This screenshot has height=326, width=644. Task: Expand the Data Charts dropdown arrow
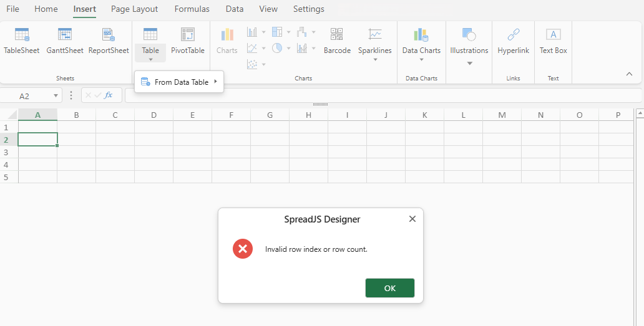point(421,59)
